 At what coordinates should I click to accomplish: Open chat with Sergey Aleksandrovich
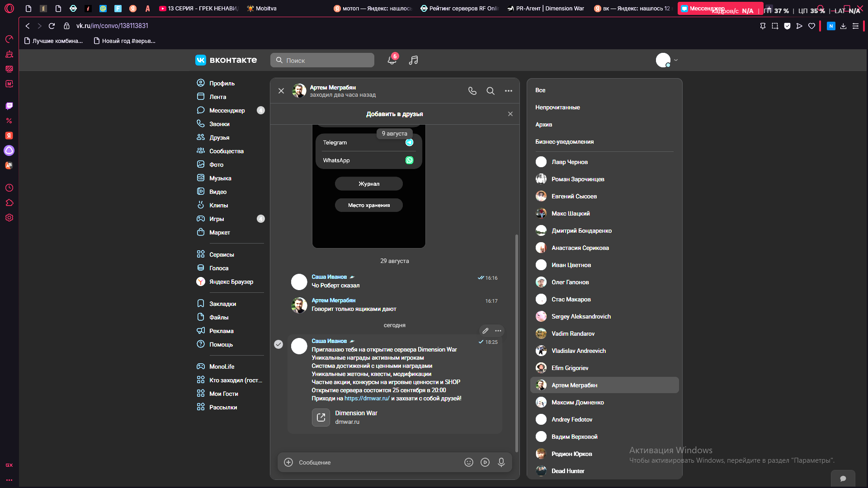(604, 316)
